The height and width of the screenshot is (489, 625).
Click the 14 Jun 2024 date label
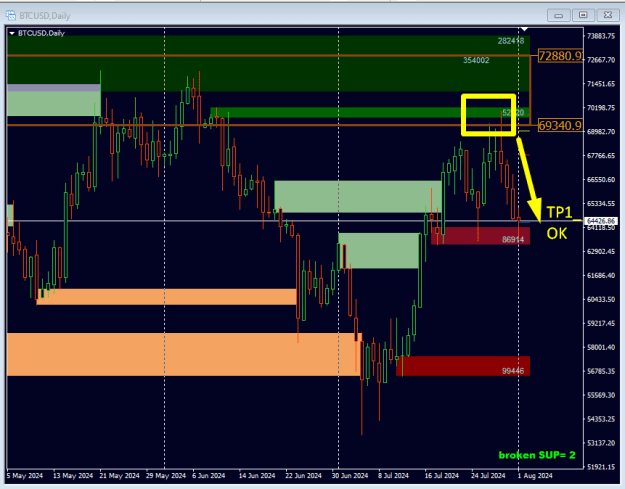click(257, 475)
